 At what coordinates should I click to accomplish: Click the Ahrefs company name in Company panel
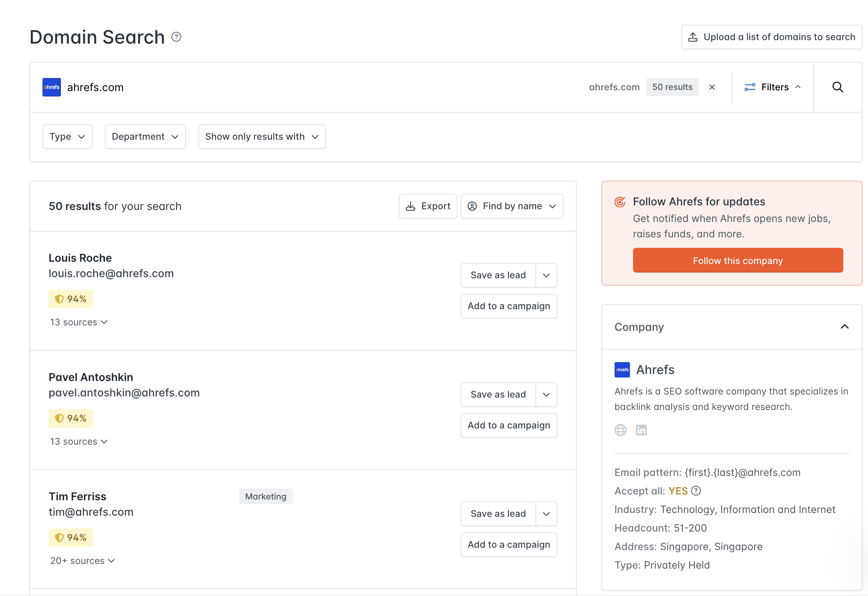click(x=655, y=370)
